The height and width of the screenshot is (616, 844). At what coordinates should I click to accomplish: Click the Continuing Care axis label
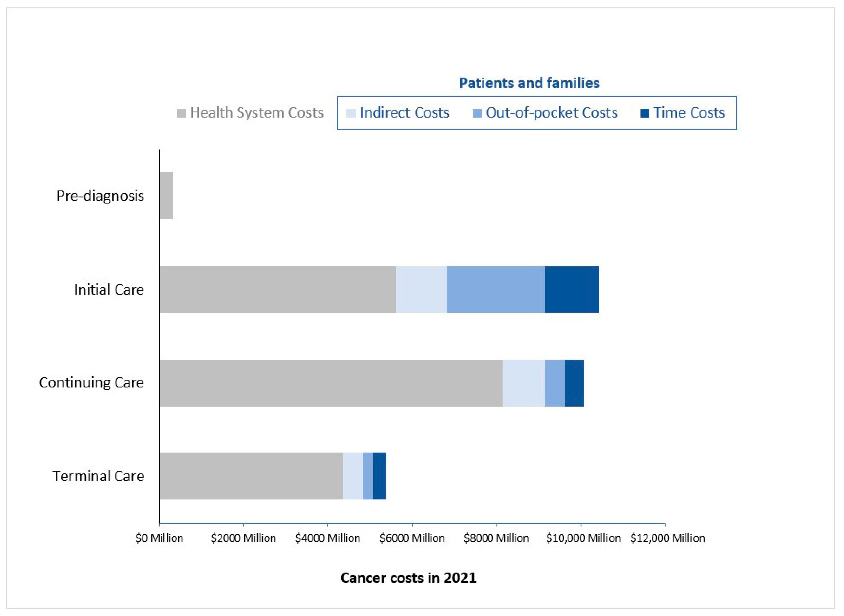click(x=91, y=382)
